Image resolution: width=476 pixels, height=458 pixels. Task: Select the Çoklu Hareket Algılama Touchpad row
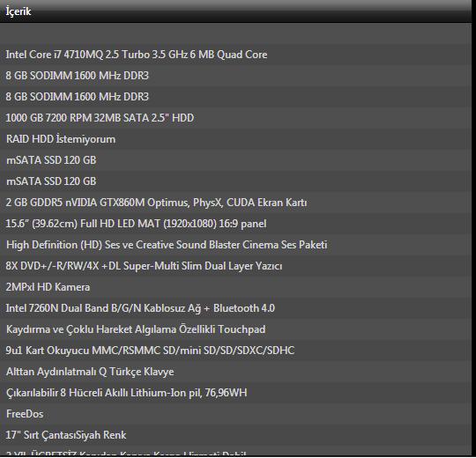pyautogui.click(x=236, y=329)
